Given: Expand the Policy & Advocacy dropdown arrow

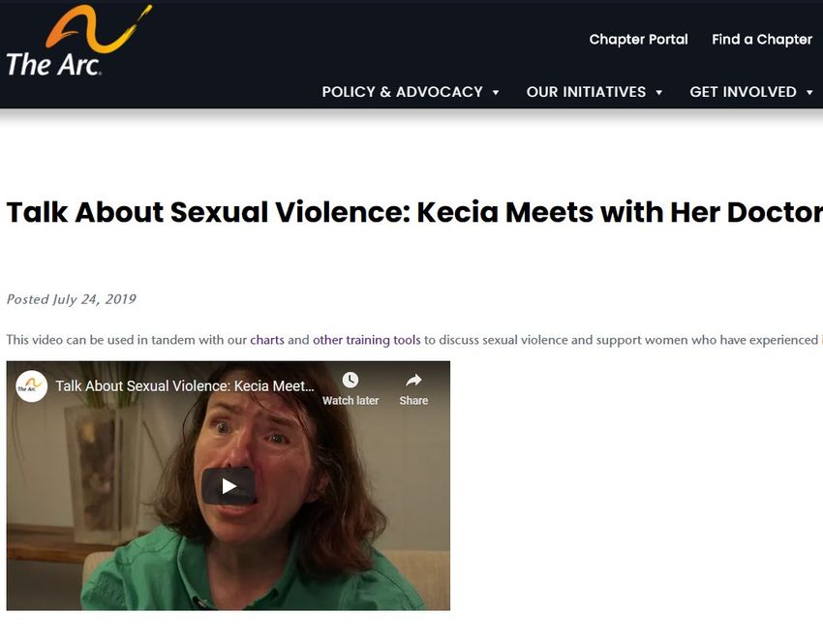Looking at the screenshot, I should 496,92.
